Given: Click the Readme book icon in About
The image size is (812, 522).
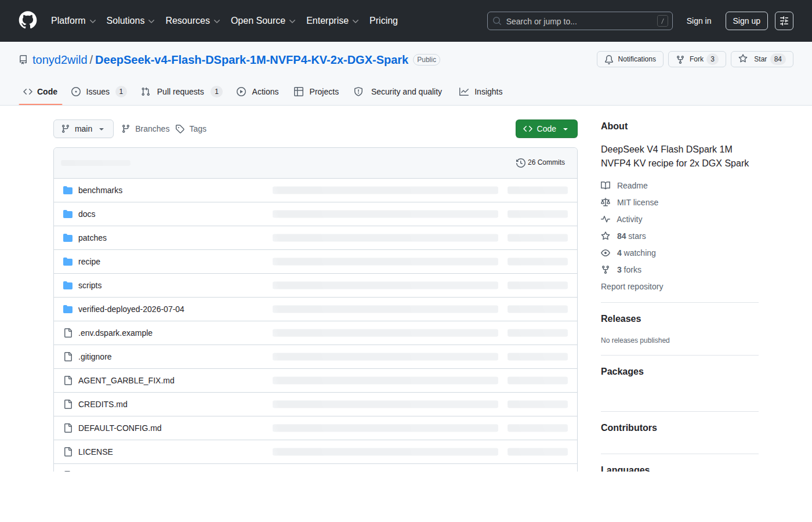Looking at the screenshot, I should point(606,186).
